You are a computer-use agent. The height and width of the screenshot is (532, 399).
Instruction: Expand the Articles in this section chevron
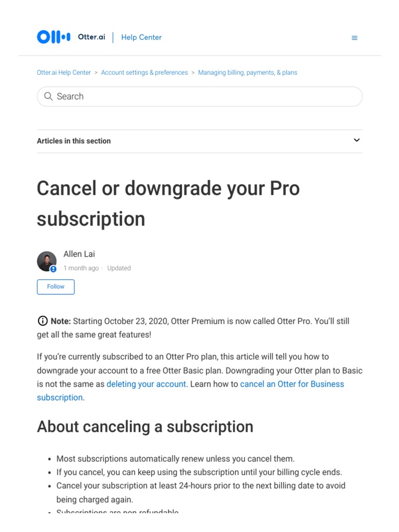click(356, 140)
